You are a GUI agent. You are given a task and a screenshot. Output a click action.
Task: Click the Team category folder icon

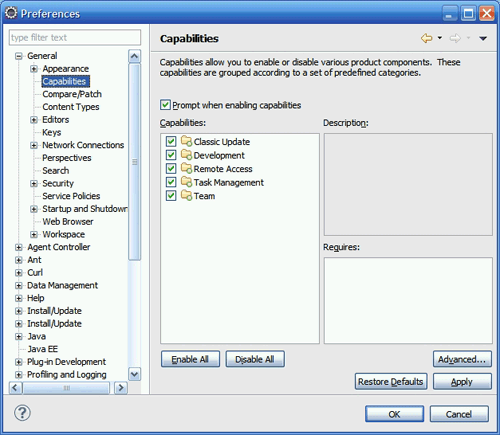(x=186, y=196)
